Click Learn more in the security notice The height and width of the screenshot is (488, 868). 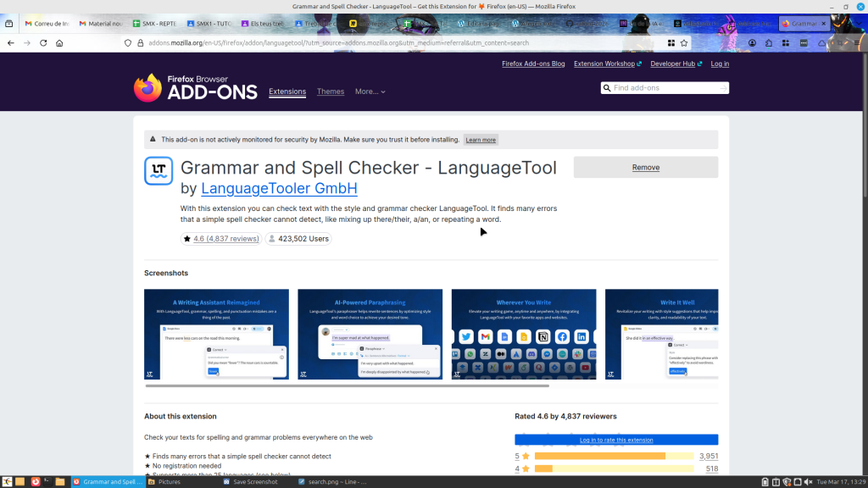click(x=481, y=140)
